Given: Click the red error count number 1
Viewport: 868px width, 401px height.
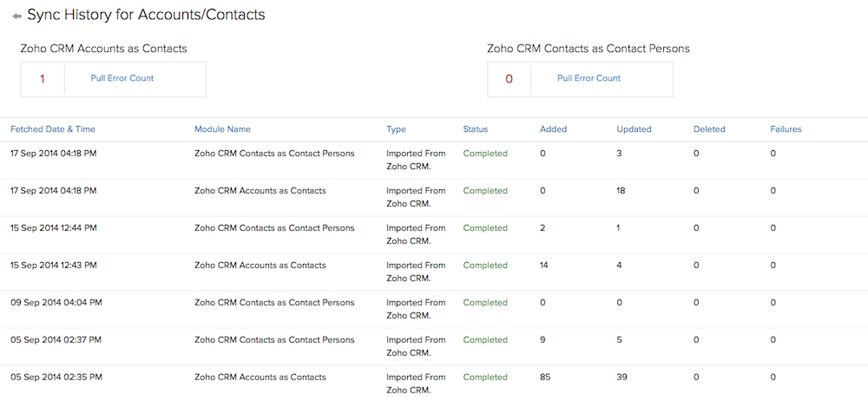Looking at the screenshot, I should click(43, 79).
